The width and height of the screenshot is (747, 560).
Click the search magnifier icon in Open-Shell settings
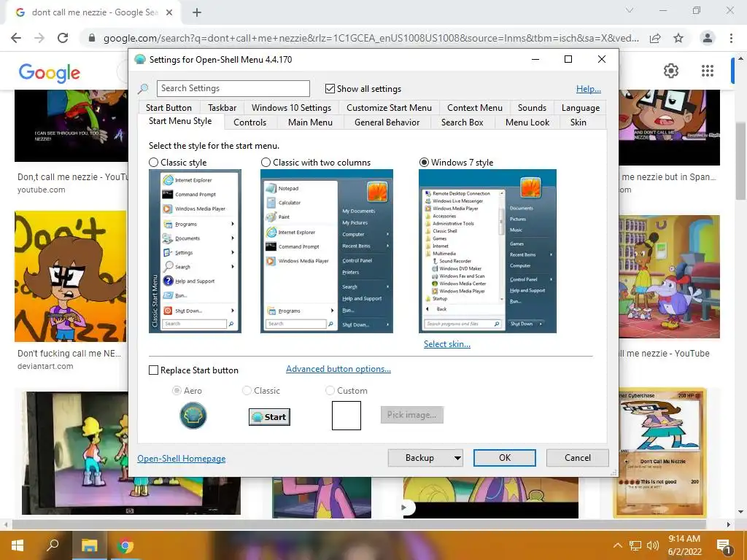(x=143, y=88)
